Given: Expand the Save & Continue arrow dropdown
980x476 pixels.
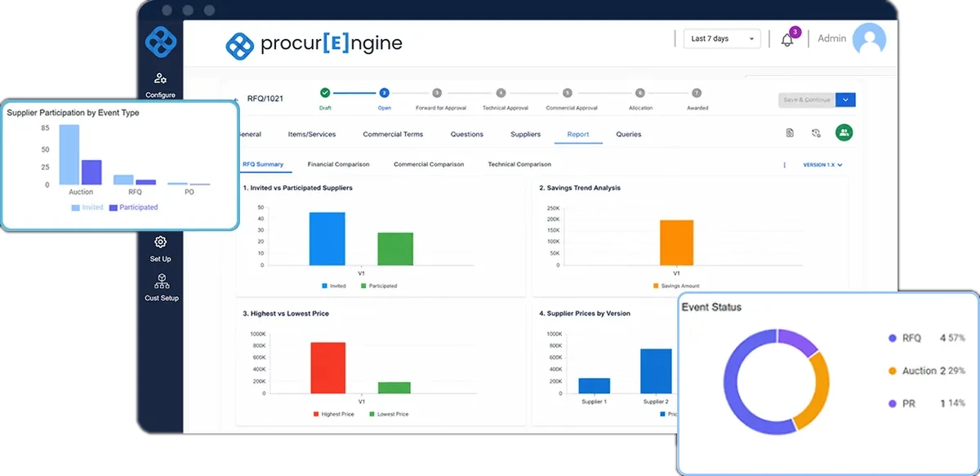Looking at the screenshot, I should point(846,100).
